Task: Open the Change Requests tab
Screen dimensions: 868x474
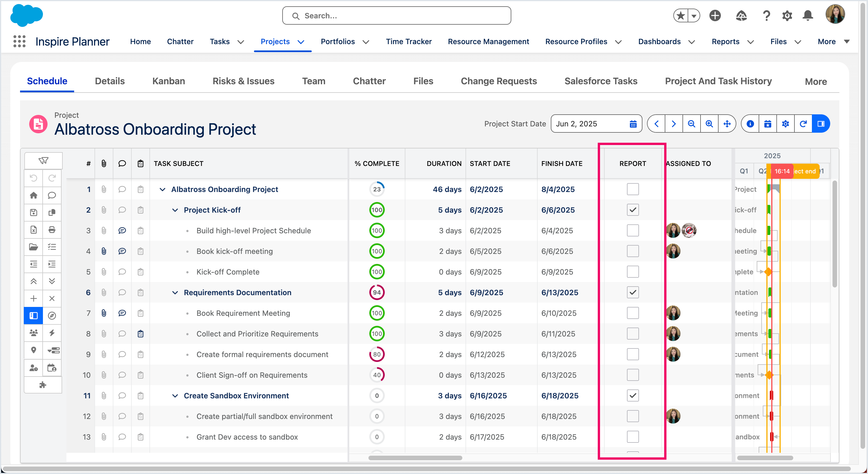Action: [x=499, y=81]
